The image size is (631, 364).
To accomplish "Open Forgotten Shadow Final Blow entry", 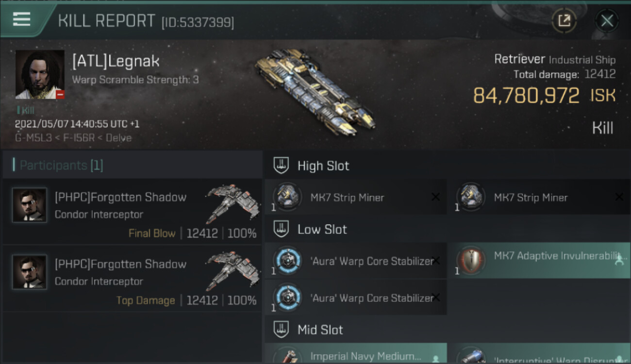I will click(133, 212).
